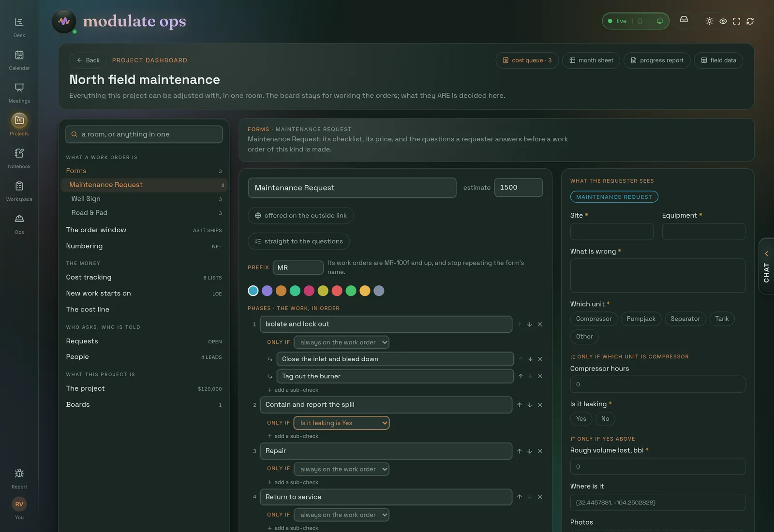
Task: Open the Ops sidebar icon
Action: (x=19, y=224)
